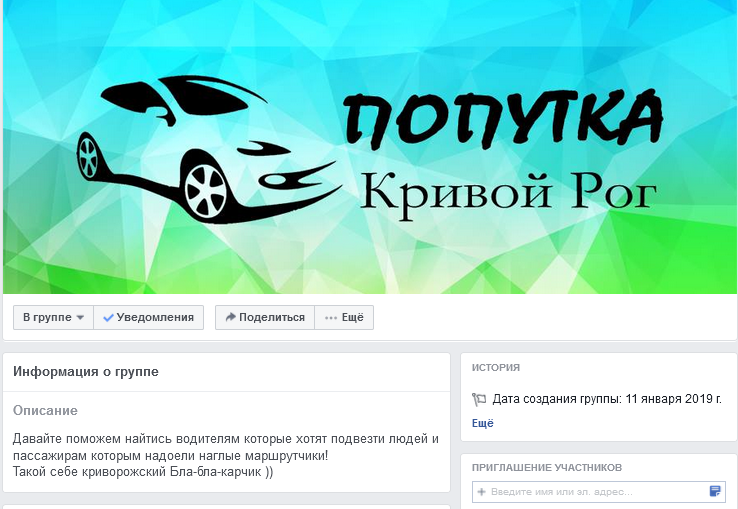This screenshot has width=738, height=509.
Task: Click the share arrow icon on Поделиться
Action: point(230,317)
